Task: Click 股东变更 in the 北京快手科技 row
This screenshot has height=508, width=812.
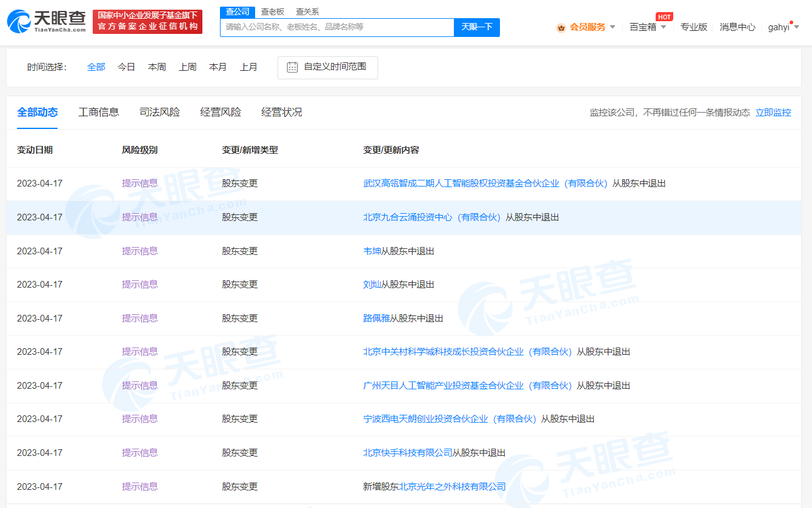Action: (x=240, y=453)
